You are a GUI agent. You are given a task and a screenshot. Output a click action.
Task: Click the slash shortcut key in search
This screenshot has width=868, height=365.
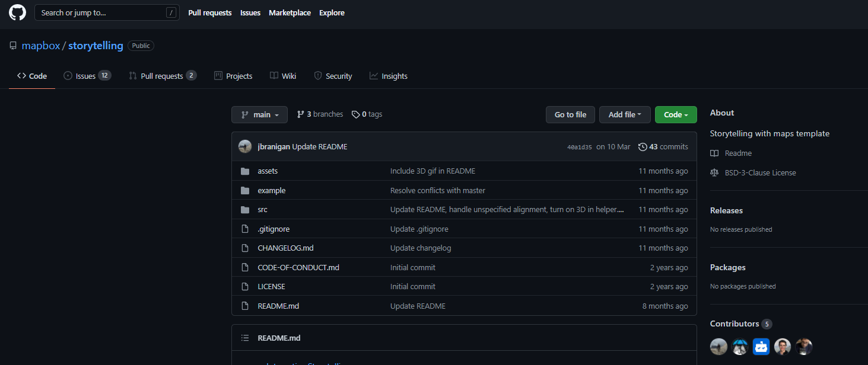pyautogui.click(x=171, y=12)
